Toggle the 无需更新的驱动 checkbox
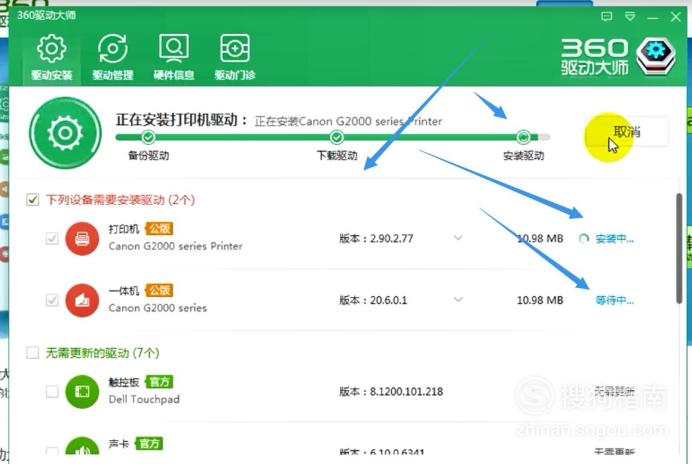The image size is (692, 464). pyautogui.click(x=32, y=353)
